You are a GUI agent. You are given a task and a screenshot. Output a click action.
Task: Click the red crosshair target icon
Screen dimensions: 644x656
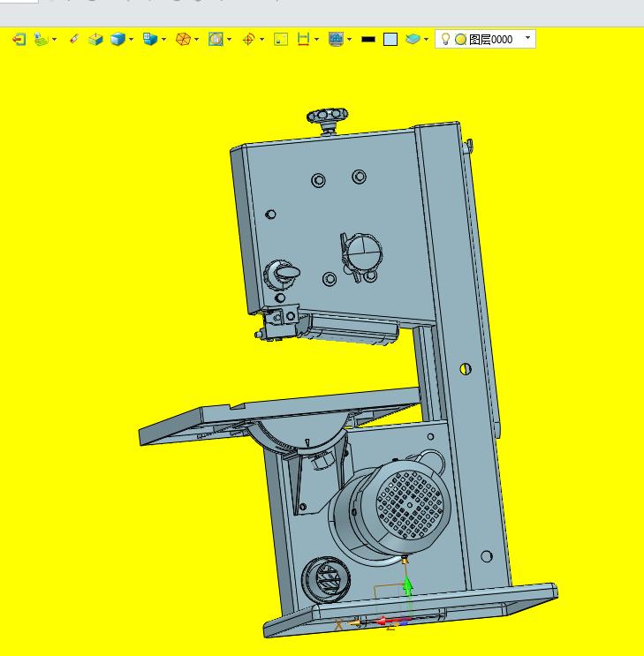click(248, 40)
